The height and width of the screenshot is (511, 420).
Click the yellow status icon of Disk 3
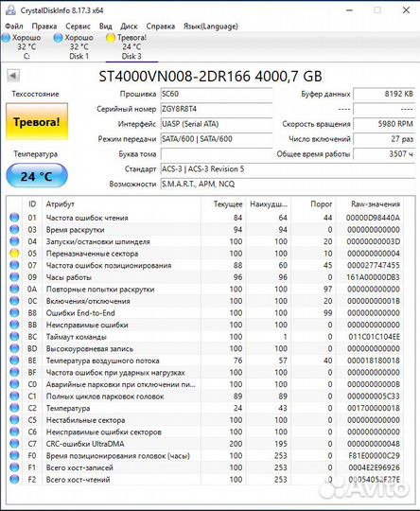[x=111, y=38]
